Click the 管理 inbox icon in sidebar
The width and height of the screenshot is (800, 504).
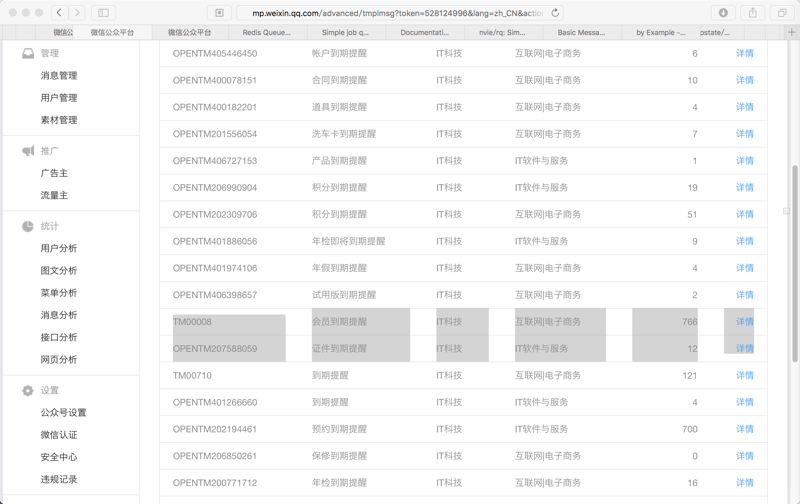tap(28, 54)
